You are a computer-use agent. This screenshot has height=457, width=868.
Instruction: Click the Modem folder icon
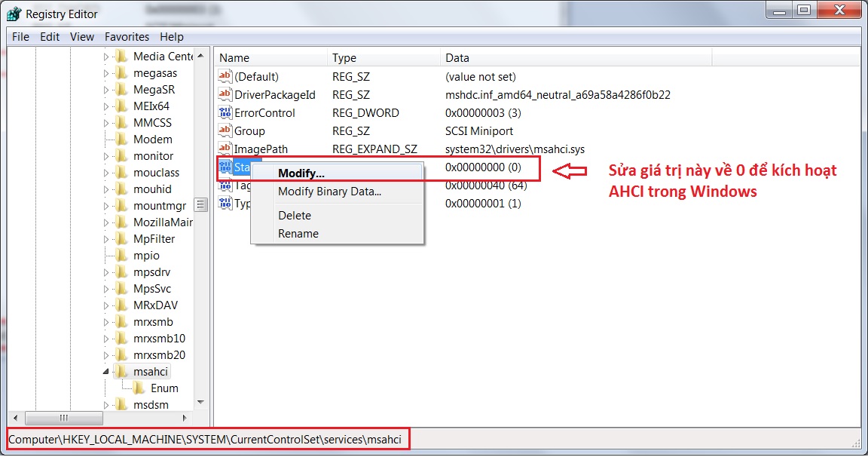[x=121, y=139]
